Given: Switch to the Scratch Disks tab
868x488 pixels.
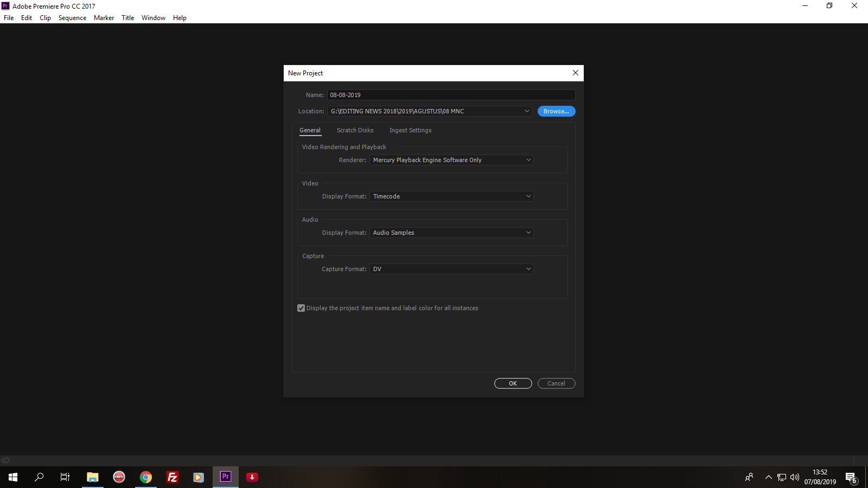Looking at the screenshot, I should tap(355, 130).
